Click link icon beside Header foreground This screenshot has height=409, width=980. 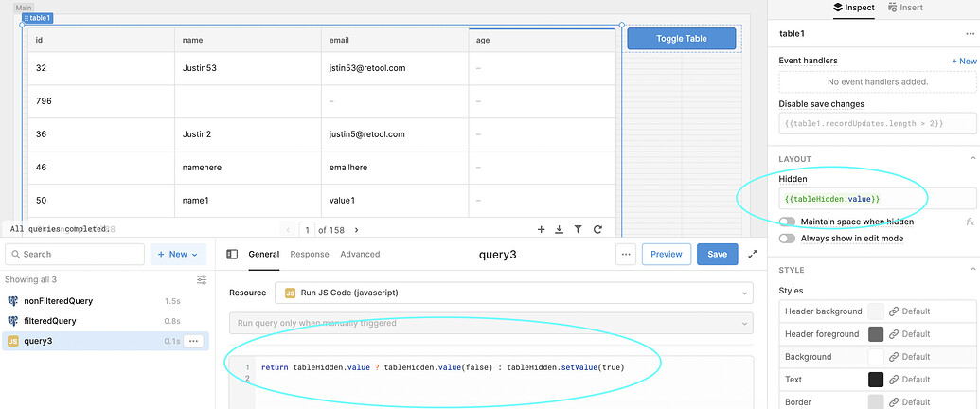click(894, 334)
